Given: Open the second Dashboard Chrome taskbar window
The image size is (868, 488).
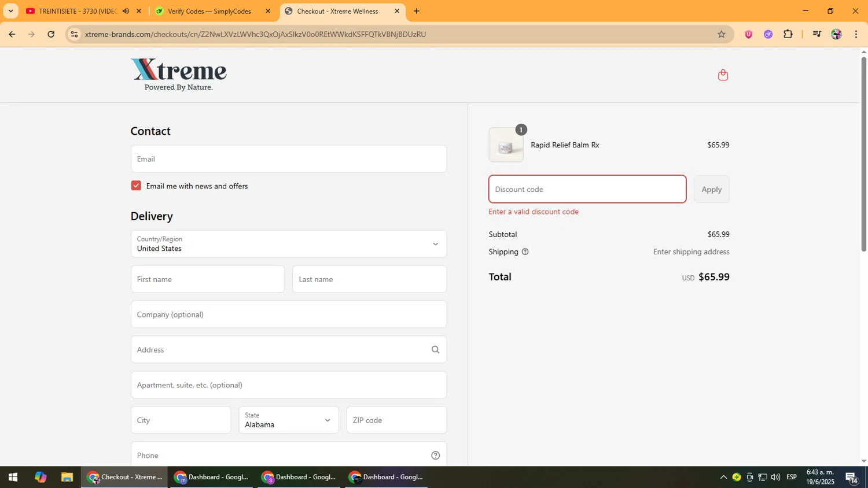Looking at the screenshot, I should point(299,477).
